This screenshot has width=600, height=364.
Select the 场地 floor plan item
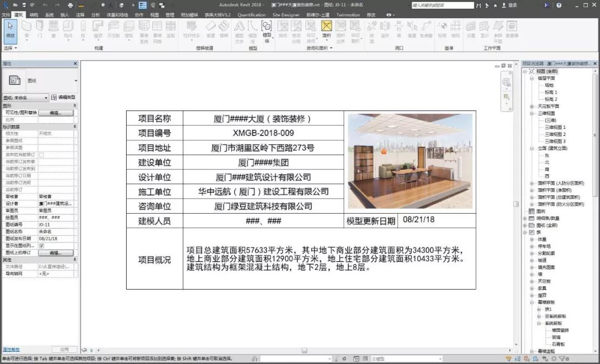[x=549, y=85]
